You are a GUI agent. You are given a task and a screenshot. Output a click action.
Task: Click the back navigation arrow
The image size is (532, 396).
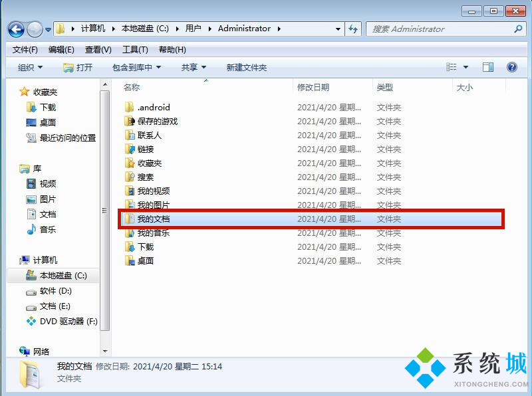tap(16, 29)
